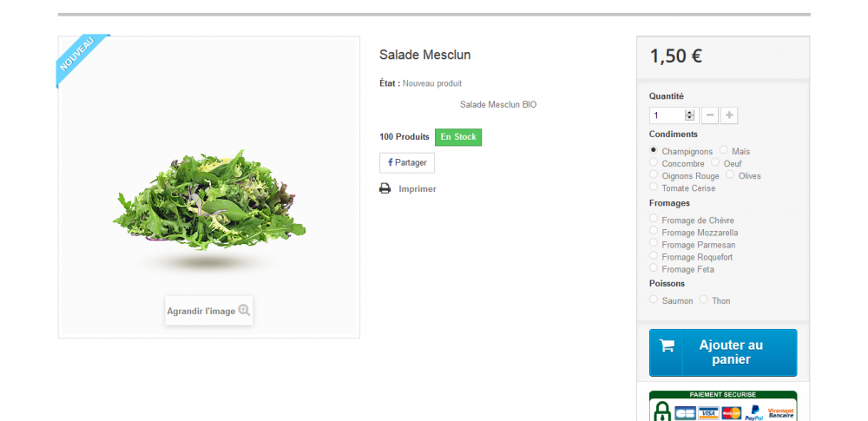This screenshot has height=421, width=868.
Task: Select the Tomate Cerise condiment
Action: pyautogui.click(x=654, y=187)
